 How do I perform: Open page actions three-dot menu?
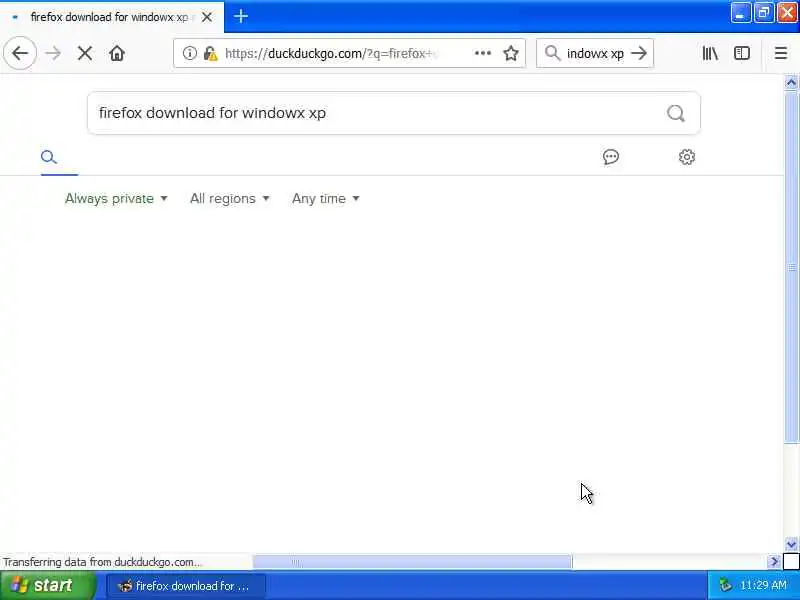tap(483, 53)
